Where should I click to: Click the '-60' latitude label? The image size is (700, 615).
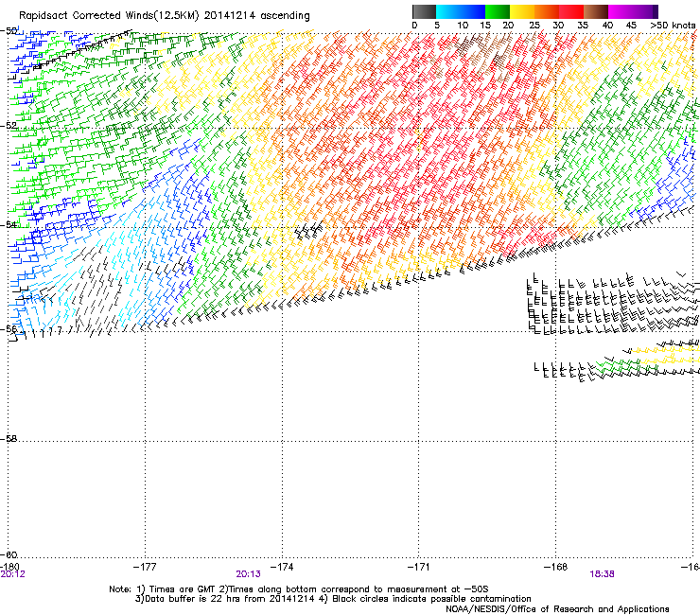pos(9,554)
